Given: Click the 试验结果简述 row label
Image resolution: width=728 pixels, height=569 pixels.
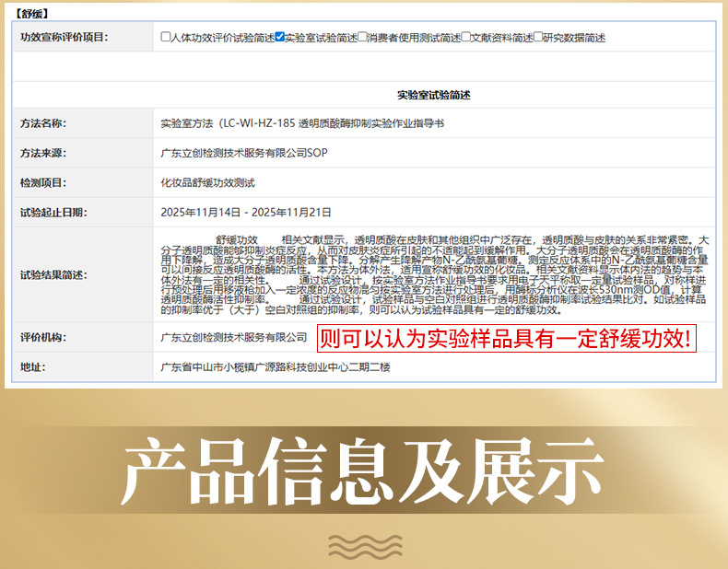Looking at the screenshot, I should (53, 275).
